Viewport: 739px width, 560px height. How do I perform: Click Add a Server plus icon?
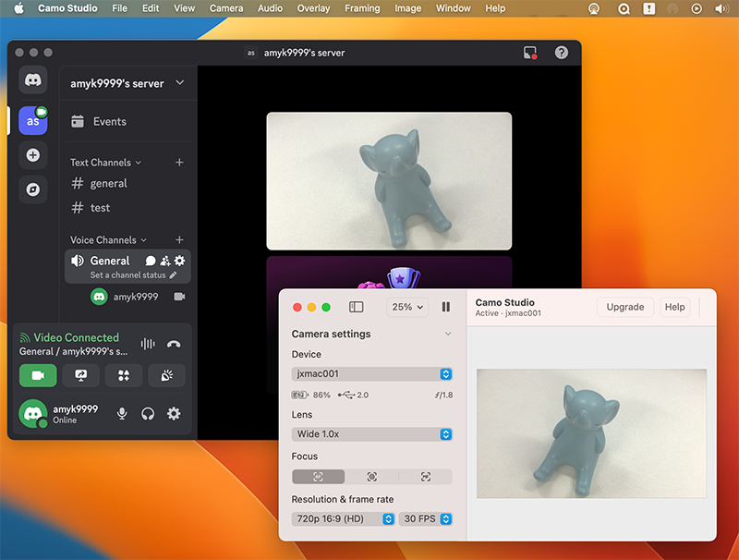coord(33,155)
